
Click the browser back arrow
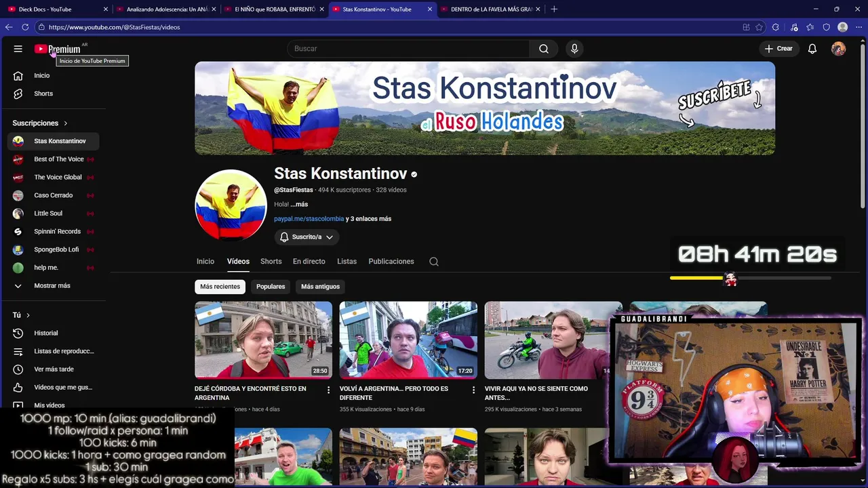(9, 27)
